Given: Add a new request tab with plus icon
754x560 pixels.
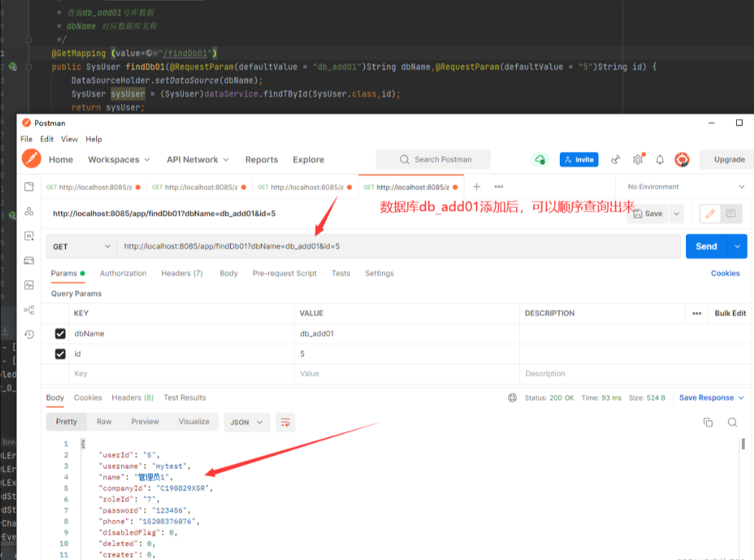Looking at the screenshot, I should tap(477, 186).
